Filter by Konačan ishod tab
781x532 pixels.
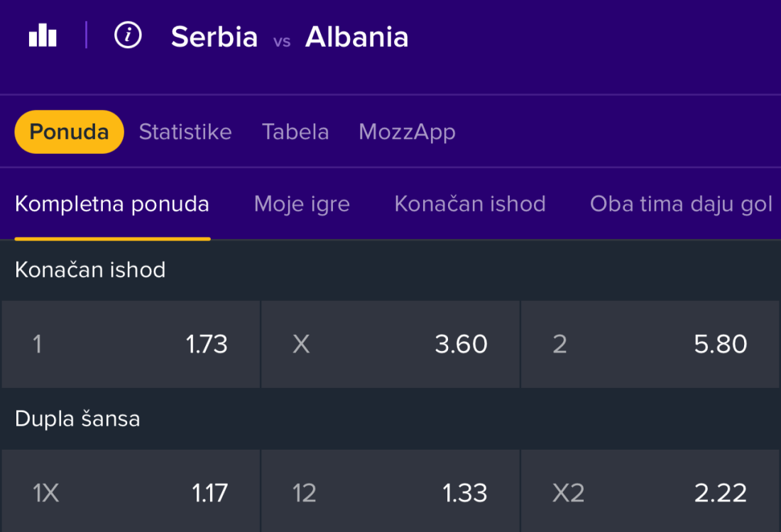[470, 204]
